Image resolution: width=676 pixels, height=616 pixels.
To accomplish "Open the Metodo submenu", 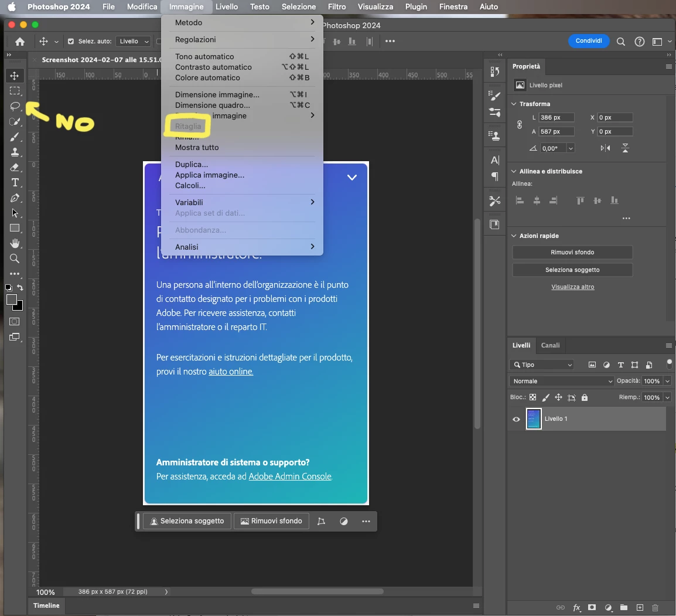I will [243, 22].
